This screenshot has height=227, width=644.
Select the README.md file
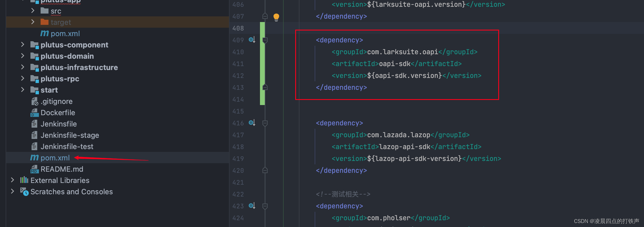pos(117,169)
